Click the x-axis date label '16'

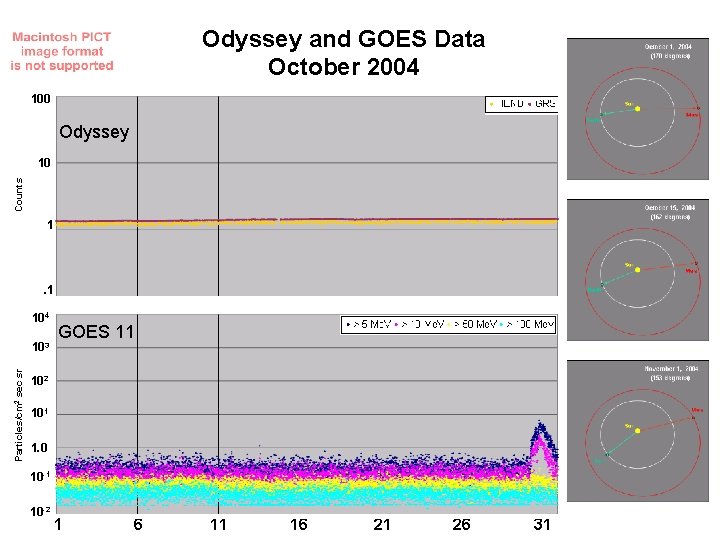point(299,525)
